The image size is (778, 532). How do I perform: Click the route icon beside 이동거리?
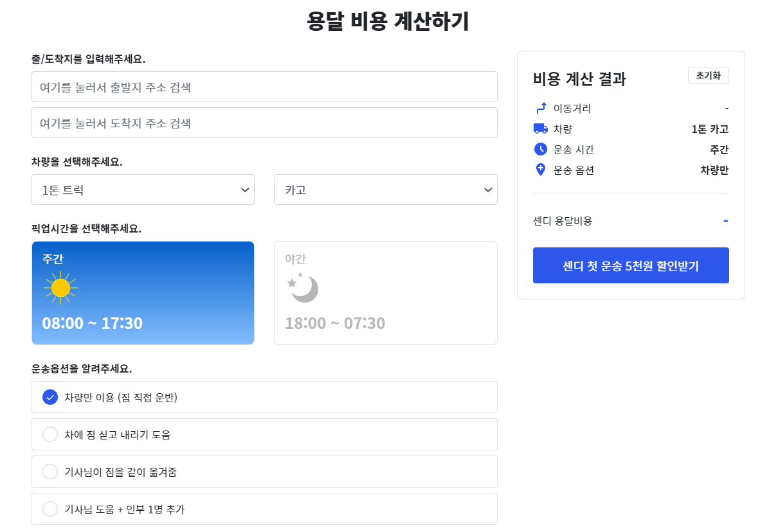(541, 108)
